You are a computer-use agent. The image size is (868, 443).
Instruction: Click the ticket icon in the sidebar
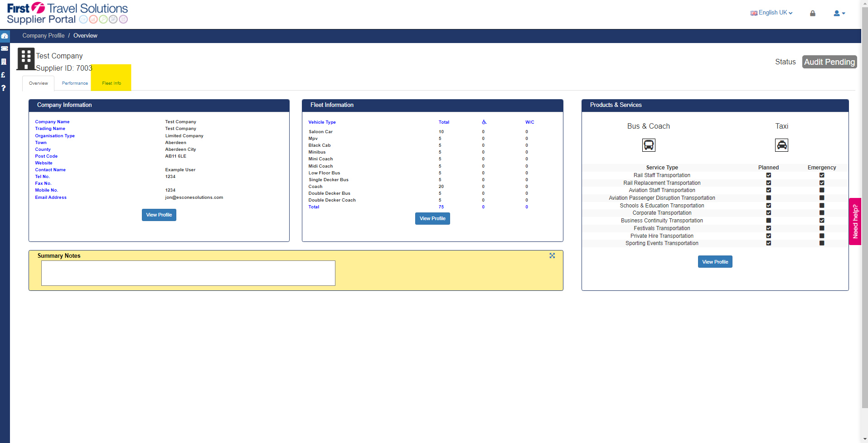tap(5, 48)
